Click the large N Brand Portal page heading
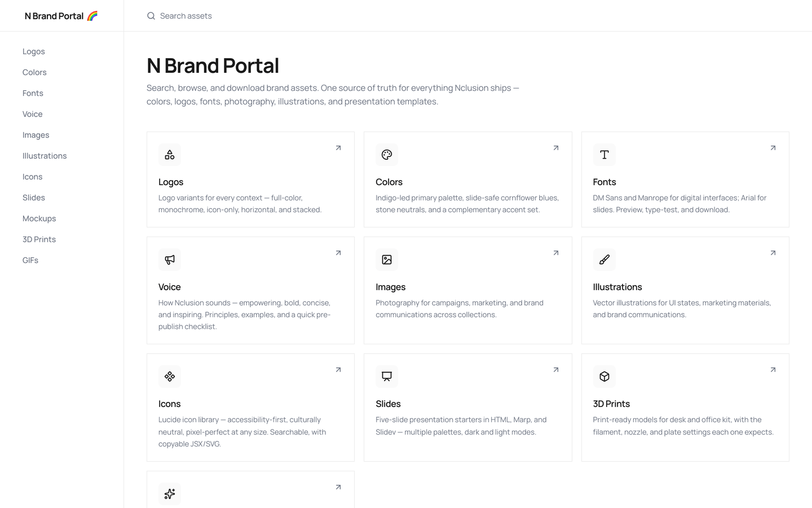The height and width of the screenshot is (508, 812). click(213, 65)
